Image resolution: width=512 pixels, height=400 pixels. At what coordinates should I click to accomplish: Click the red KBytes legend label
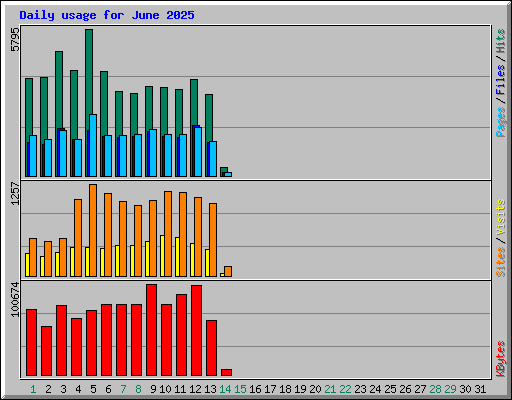click(x=500, y=359)
